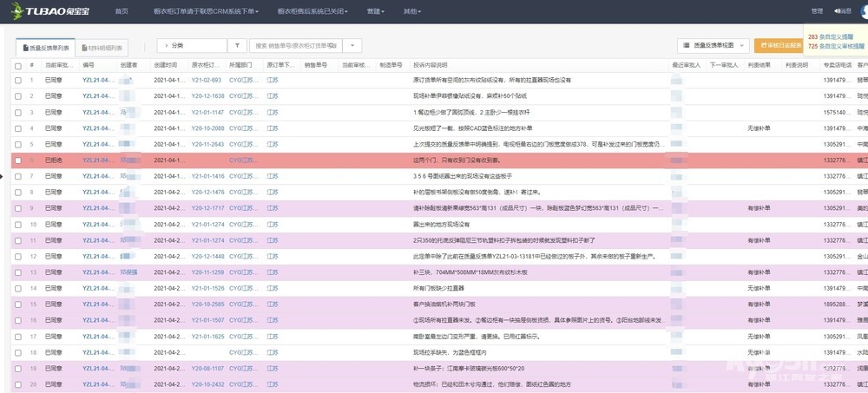Tick the checkbox on row 9
This screenshot has width=868, height=393.
point(17,208)
